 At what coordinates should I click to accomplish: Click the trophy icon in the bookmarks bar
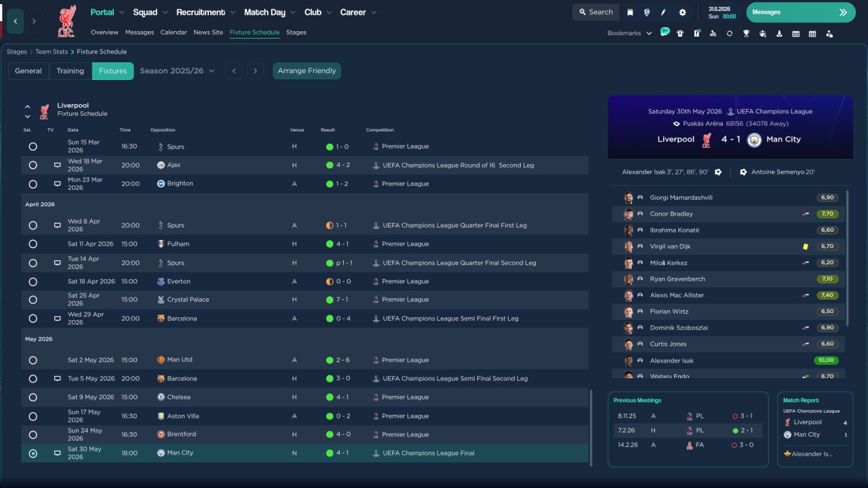[x=746, y=33]
